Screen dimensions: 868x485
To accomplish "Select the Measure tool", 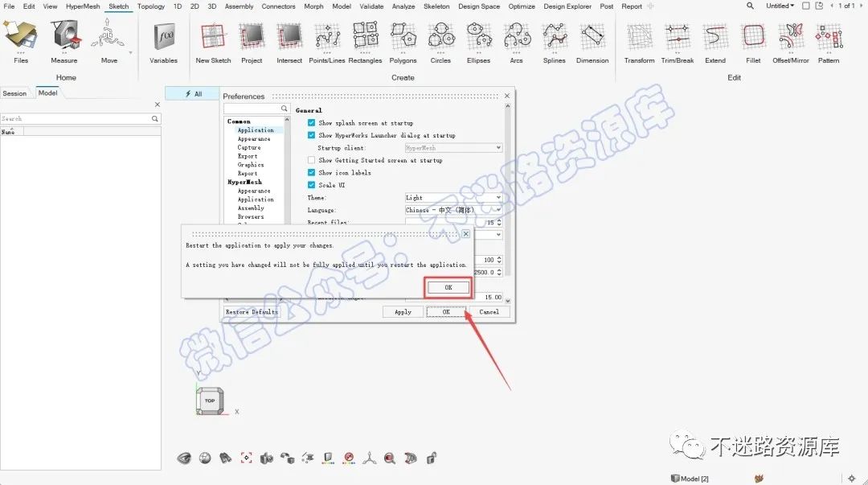I will click(x=64, y=42).
